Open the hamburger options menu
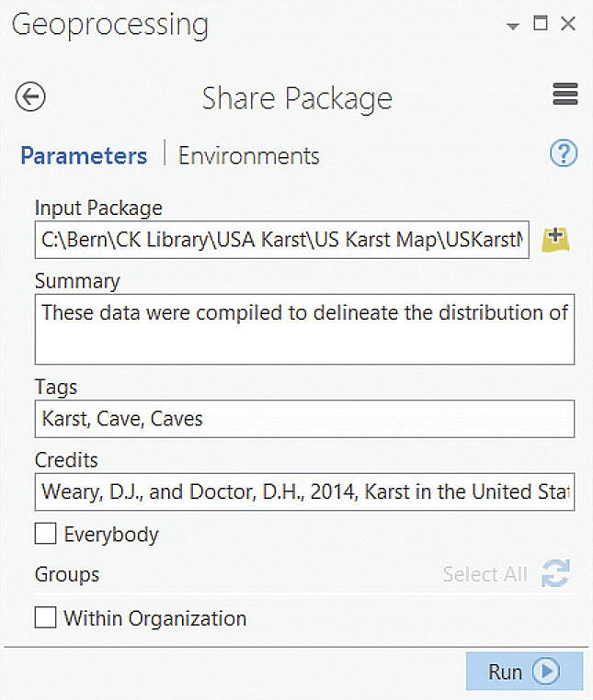 coord(564,95)
